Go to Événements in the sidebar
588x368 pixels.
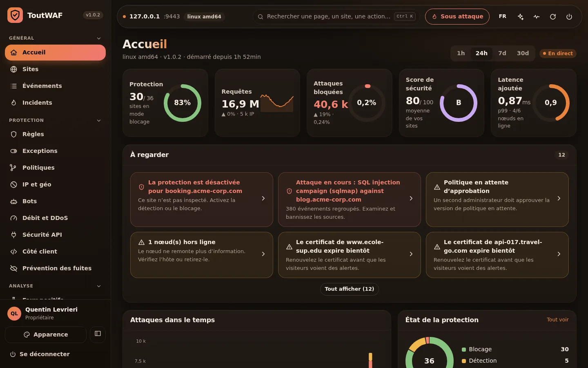pos(55,86)
